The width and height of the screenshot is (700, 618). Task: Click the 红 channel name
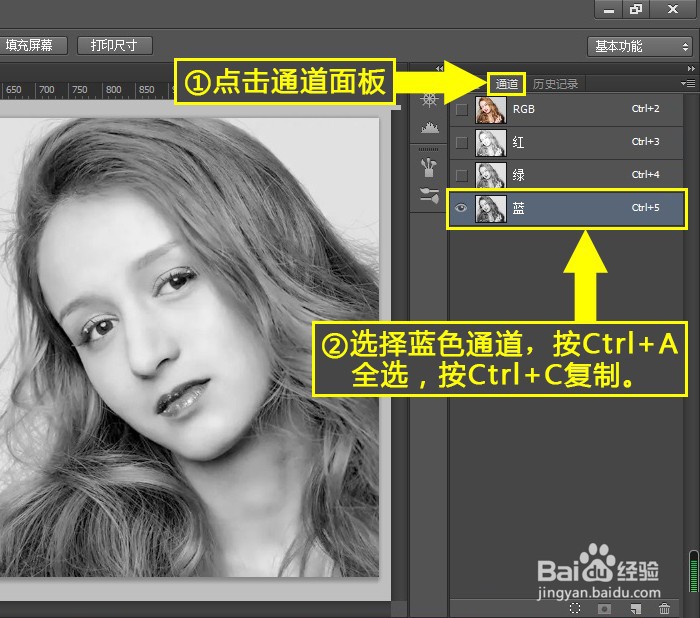click(518, 142)
